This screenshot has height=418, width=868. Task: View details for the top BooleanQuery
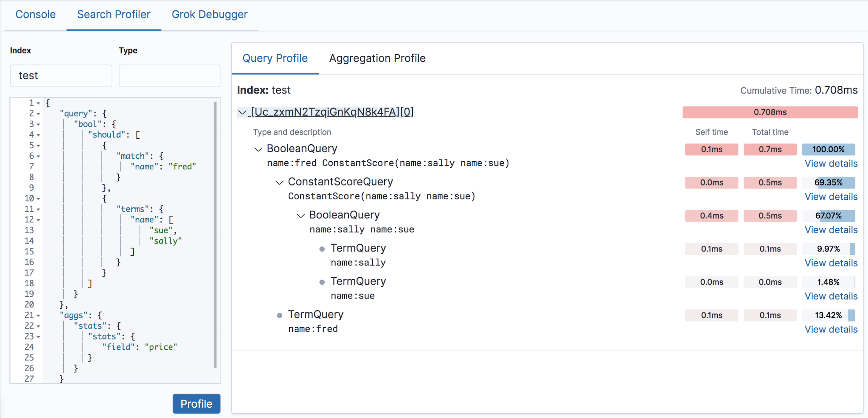831,163
